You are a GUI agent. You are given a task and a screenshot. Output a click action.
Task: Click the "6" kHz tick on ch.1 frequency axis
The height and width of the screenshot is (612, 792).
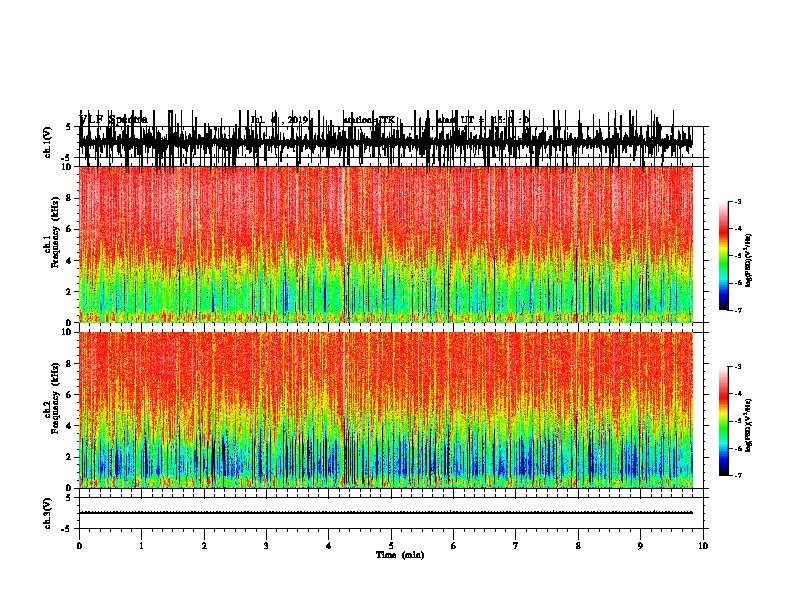coord(70,229)
